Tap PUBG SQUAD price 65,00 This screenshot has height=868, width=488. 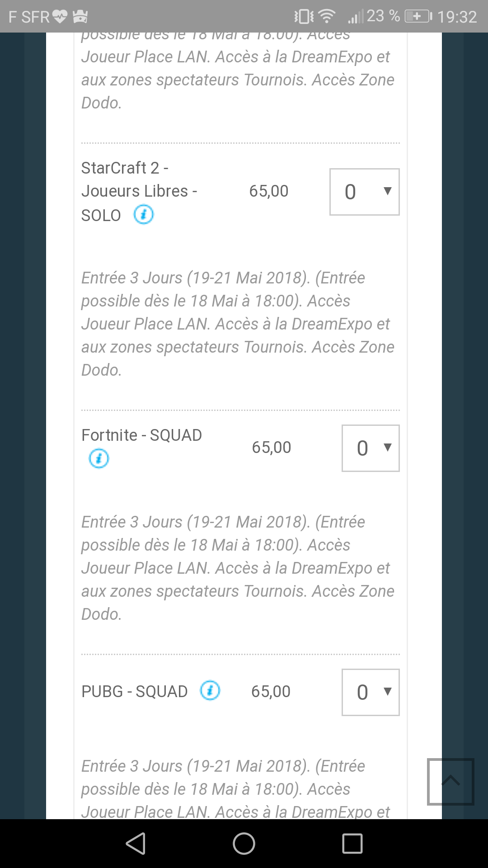271,692
